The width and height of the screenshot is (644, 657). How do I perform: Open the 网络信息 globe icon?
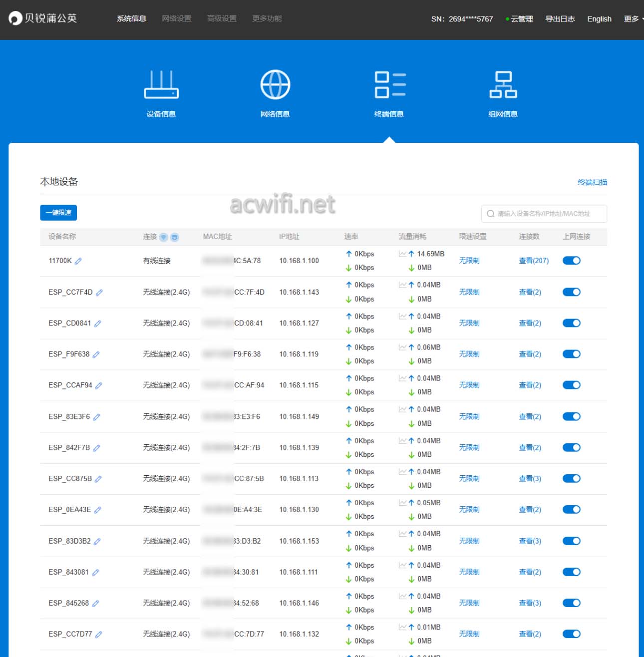click(x=275, y=85)
